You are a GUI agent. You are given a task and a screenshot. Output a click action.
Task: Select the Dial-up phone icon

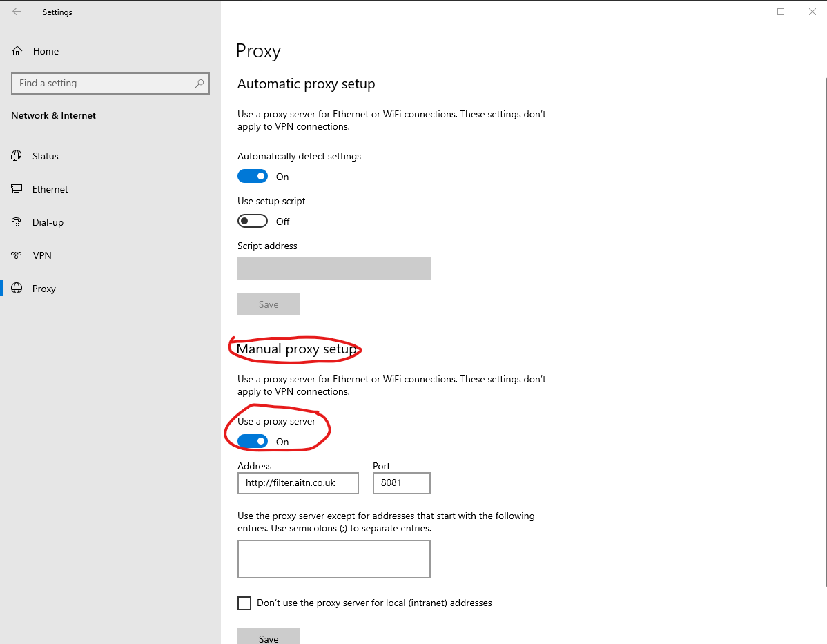click(16, 222)
